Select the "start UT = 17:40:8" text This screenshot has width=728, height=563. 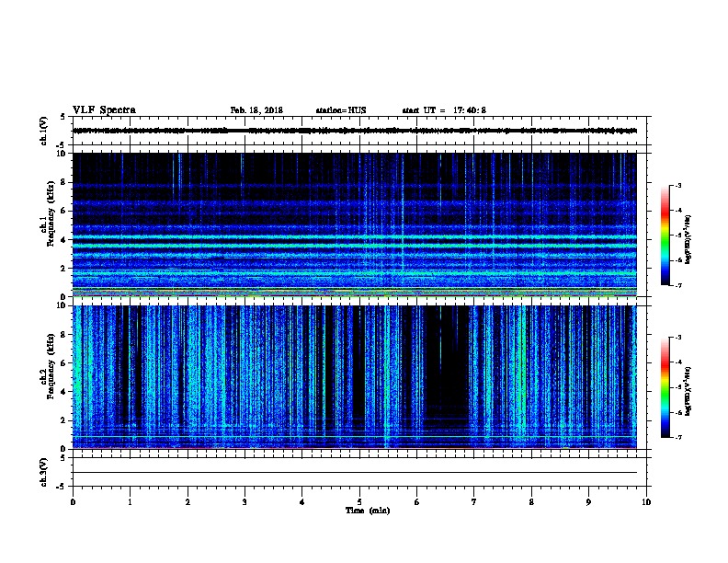(444, 110)
